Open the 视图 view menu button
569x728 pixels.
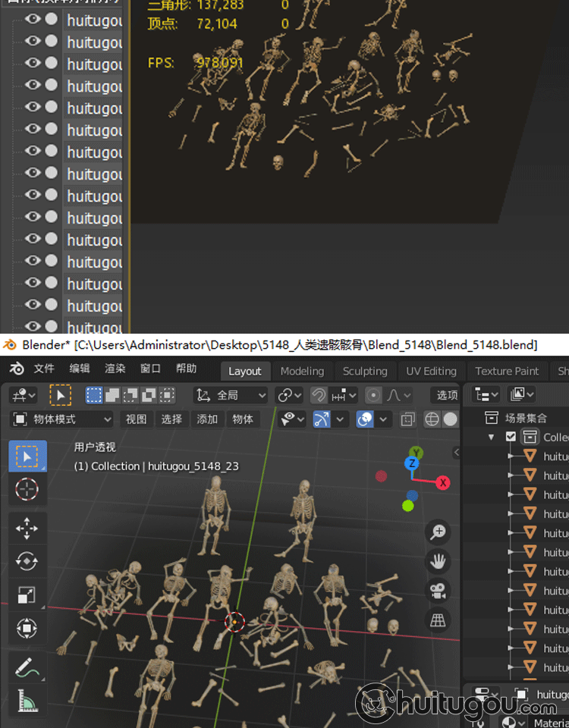coord(136,419)
